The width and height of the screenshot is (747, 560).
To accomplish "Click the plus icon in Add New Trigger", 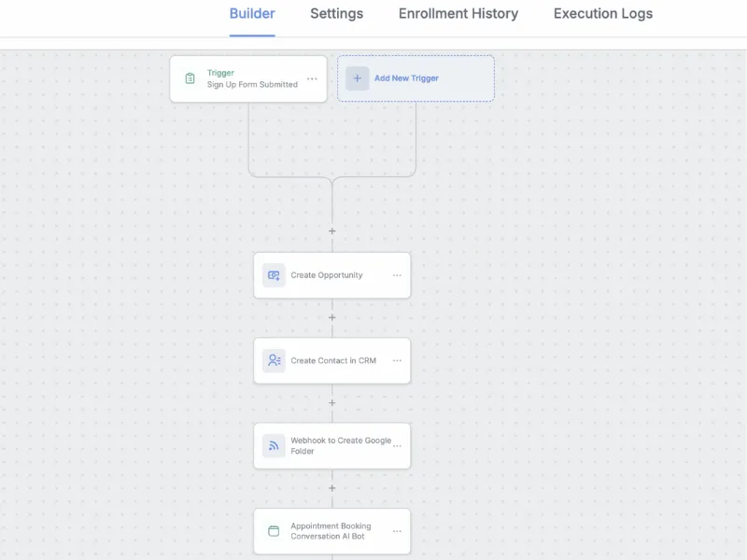I will pos(358,78).
